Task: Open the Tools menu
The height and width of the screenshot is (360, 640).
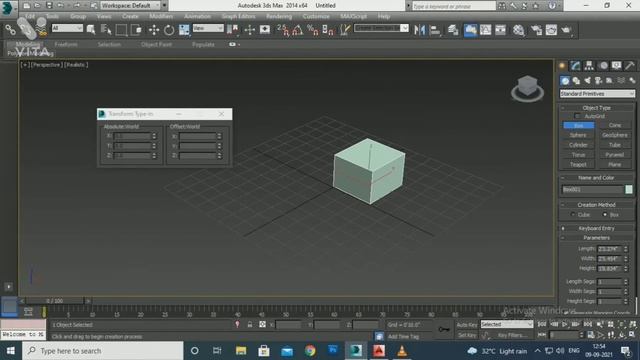Action: point(52,16)
